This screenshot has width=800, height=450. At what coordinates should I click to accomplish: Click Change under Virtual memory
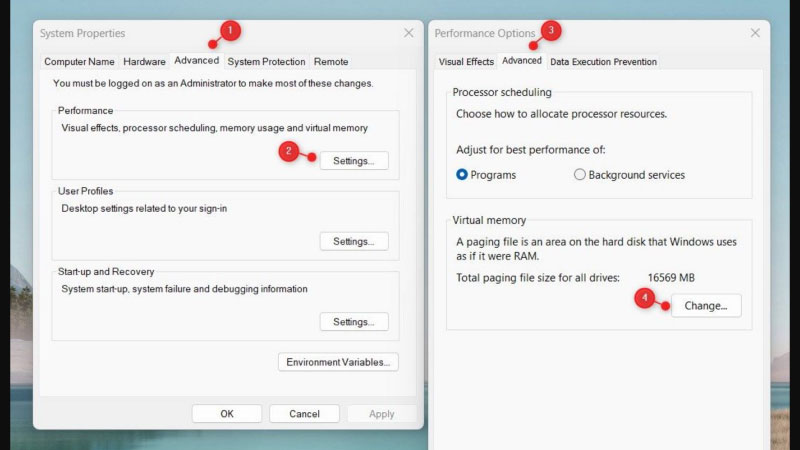(x=706, y=306)
